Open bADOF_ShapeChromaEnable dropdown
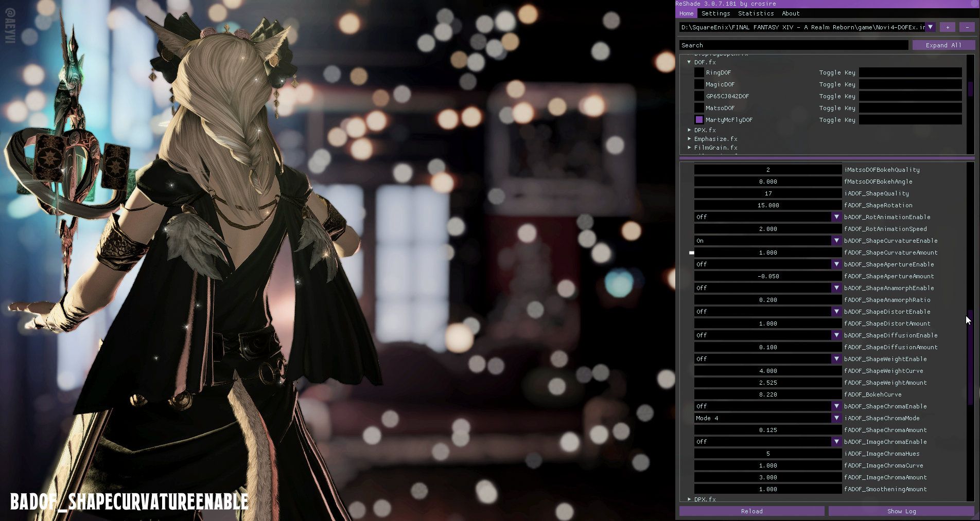980x521 pixels. [767, 406]
